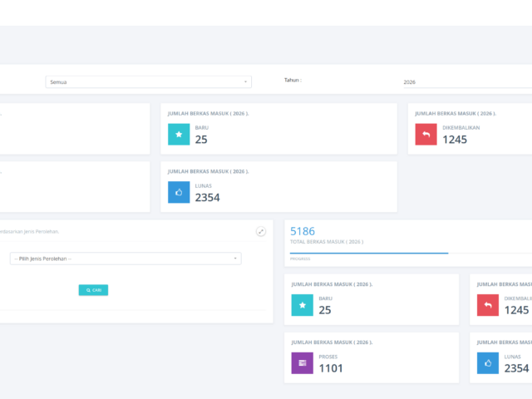Click the round expand icon in the Jenis Perolehan panel

(x=260, y=231)
